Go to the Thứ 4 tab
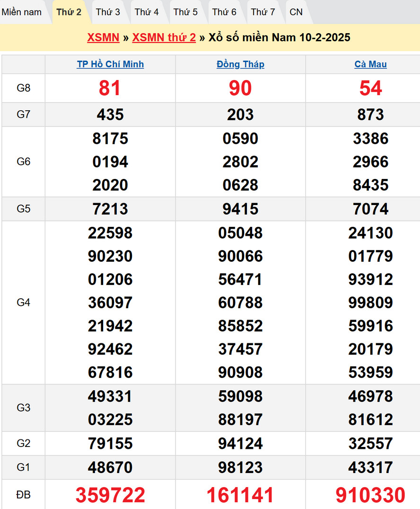The image size is (420, 509). coord(147,12)
